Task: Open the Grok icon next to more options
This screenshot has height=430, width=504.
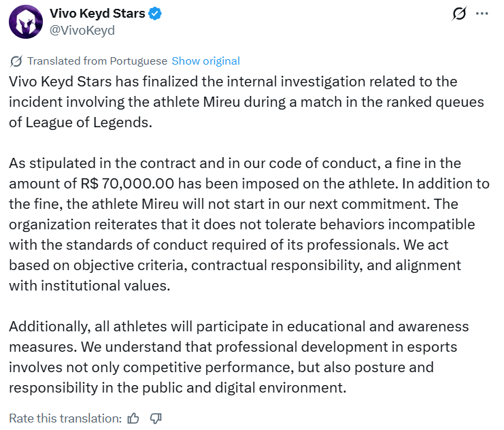Action: tap(459, 14)
